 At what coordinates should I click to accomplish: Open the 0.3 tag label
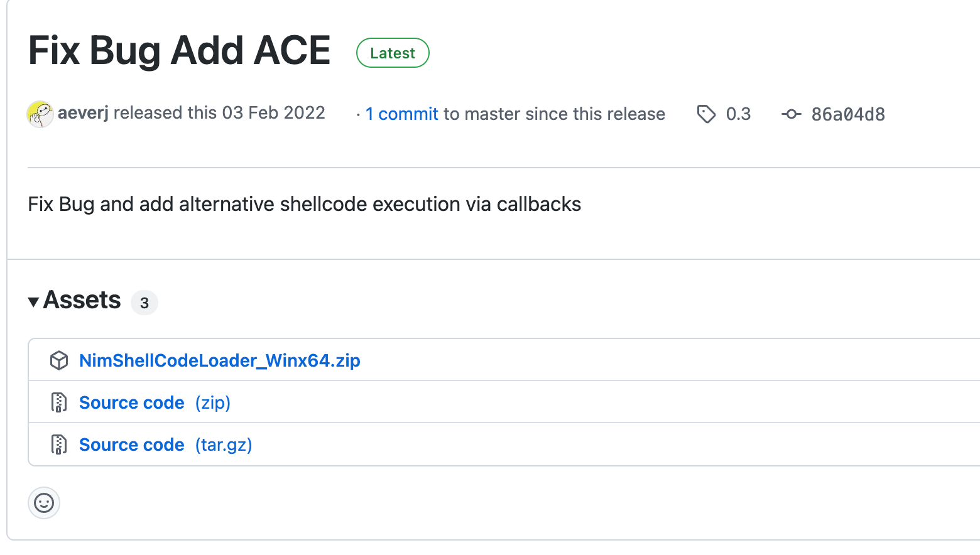738,114
